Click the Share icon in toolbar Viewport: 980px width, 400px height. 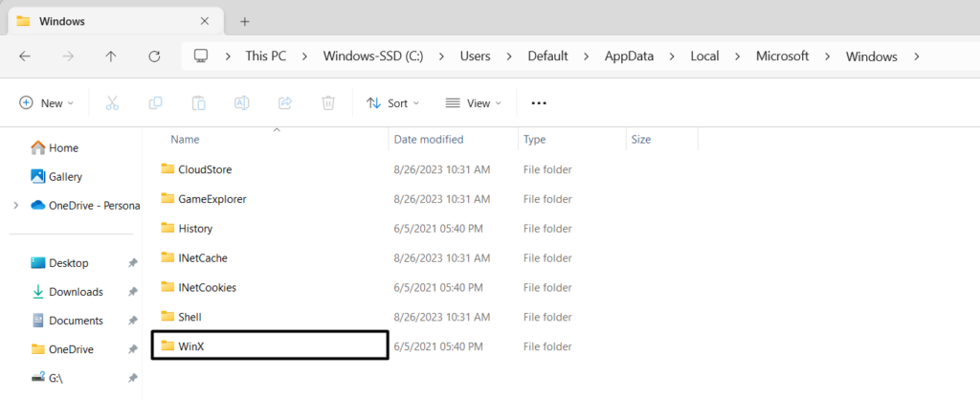click(x=285, y=103)
